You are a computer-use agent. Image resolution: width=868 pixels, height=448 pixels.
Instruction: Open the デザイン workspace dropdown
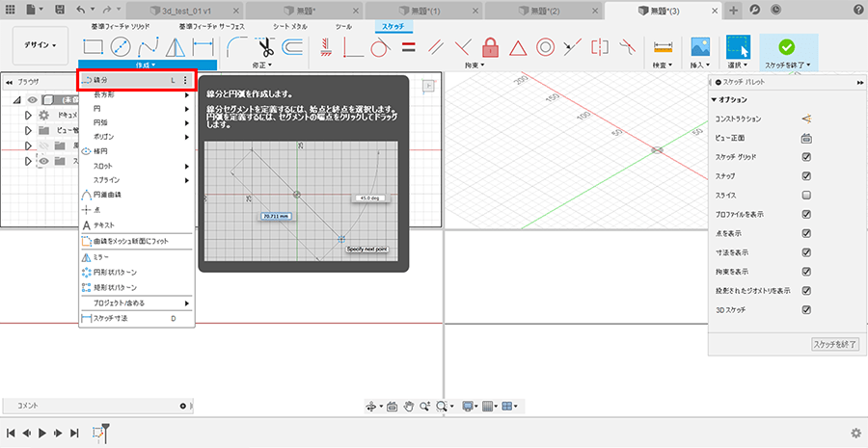coord(41,45)
